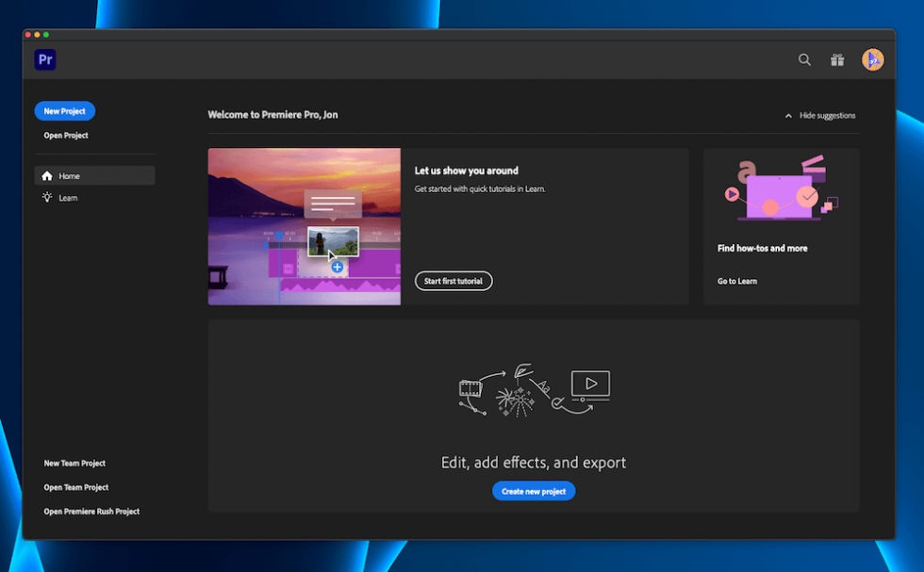This screenshot has height=572, width=924.
Task: Follow the Go to Learn link
Action: [736, 281]
